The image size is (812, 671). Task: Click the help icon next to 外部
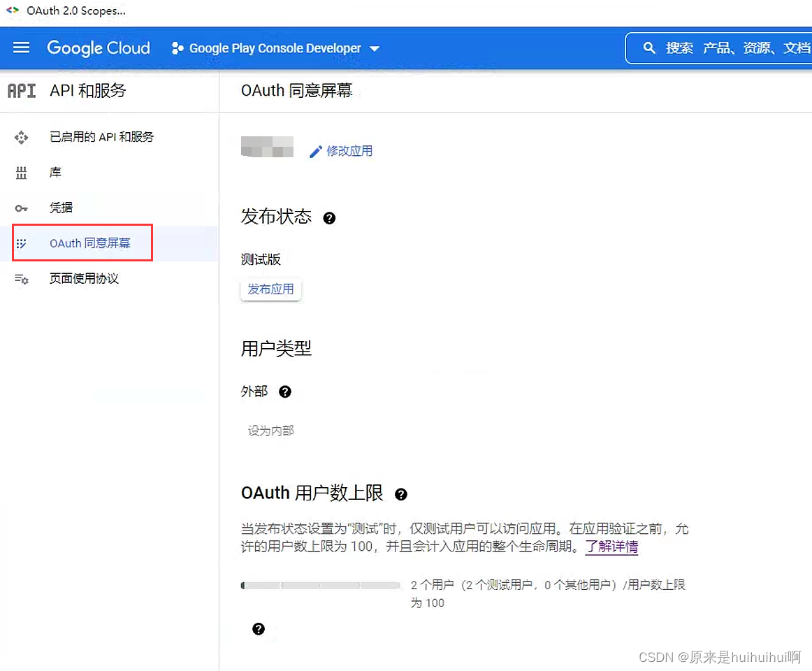284,392
